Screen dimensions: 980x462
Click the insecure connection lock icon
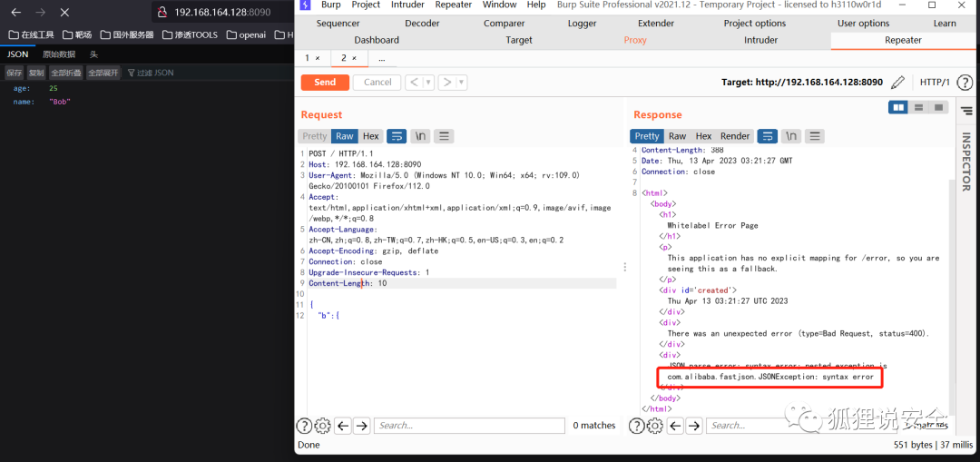pyautogui.click(x=162, y=12)
